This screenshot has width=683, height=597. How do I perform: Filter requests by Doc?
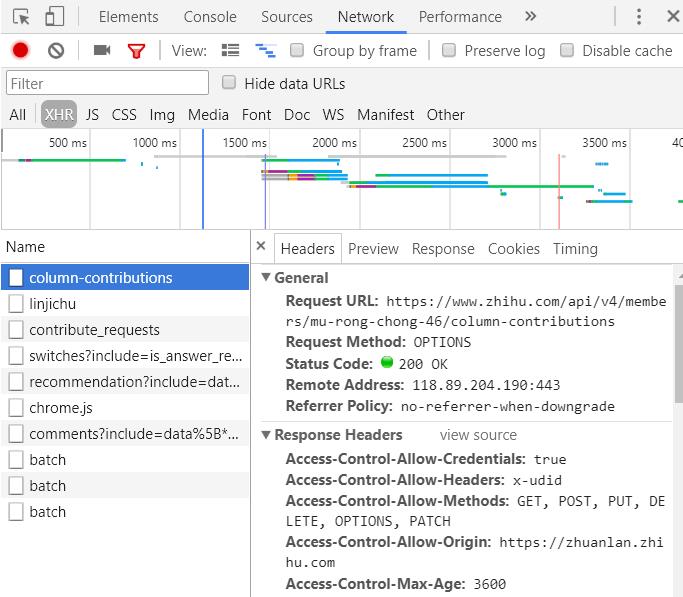pyautogui.click(x=297, y=115)
